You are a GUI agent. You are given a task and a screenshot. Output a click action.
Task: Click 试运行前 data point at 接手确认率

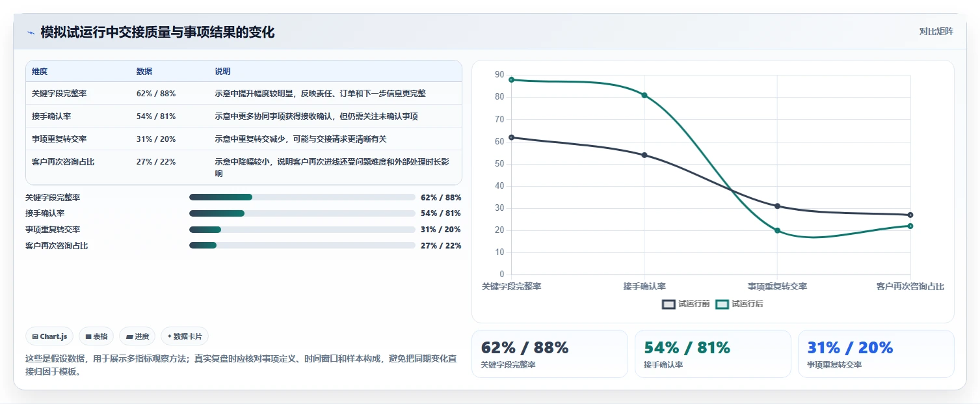coord(644,155)
